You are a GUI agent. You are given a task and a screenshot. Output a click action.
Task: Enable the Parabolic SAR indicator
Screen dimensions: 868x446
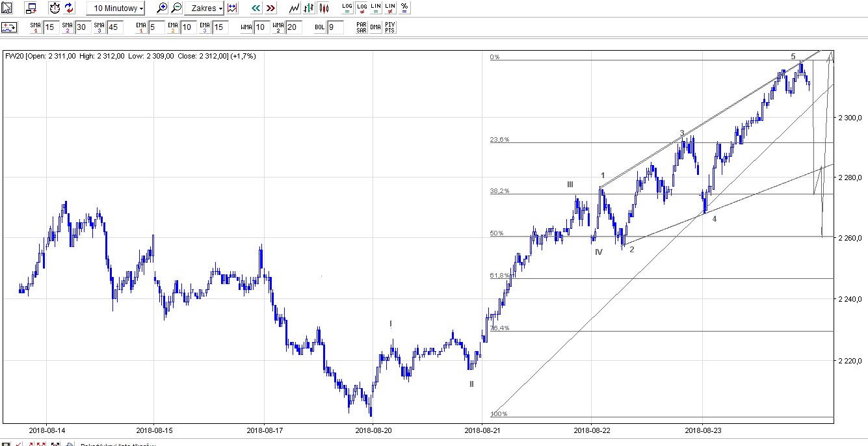tap(362, 27)
